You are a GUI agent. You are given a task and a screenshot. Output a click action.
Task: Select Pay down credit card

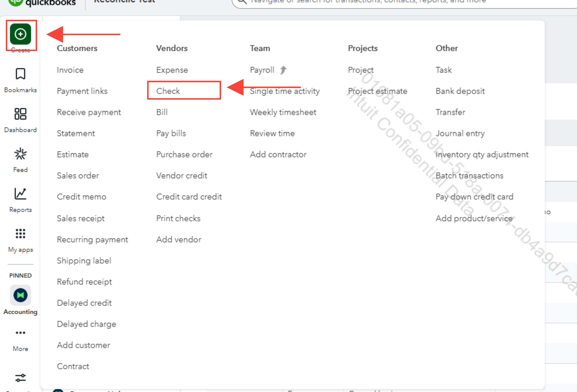click(474, 197)
